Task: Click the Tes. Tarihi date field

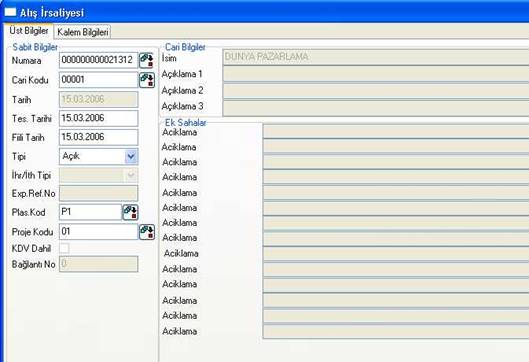Action: pos(99,118)
